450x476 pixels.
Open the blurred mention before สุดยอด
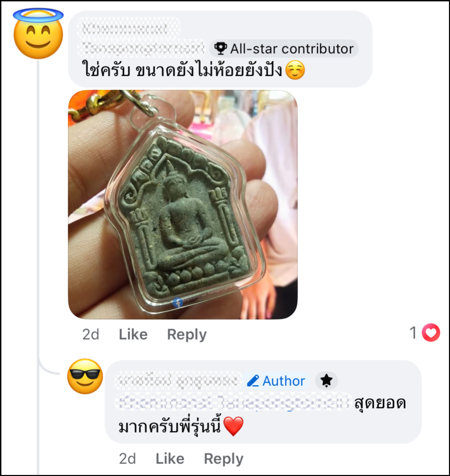pos(233,402)
